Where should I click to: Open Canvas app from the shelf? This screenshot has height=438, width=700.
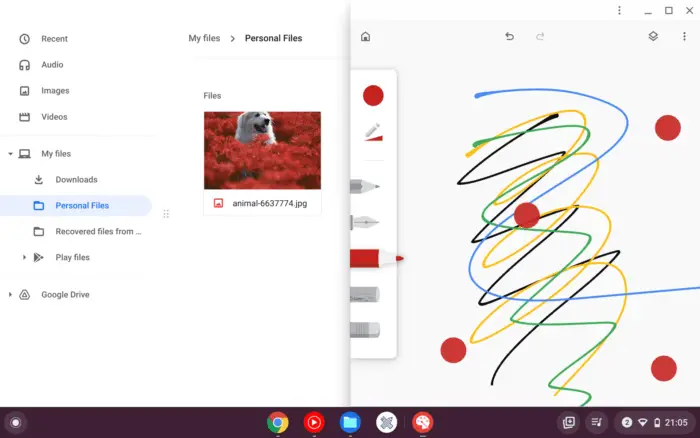click(423, 422)
